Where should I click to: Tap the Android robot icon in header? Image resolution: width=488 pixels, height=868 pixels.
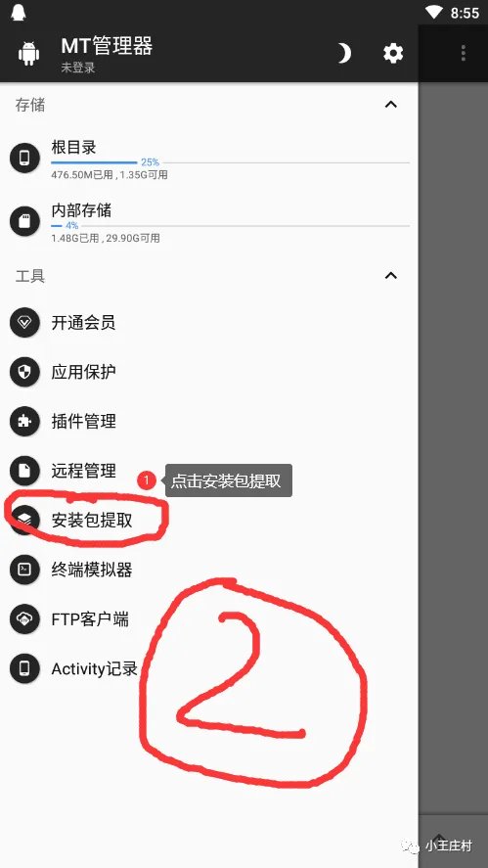tap(28, 54)
